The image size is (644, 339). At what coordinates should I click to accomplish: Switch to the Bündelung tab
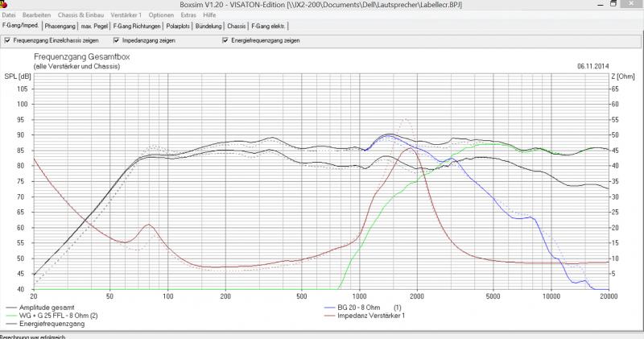tap(208, 26)
